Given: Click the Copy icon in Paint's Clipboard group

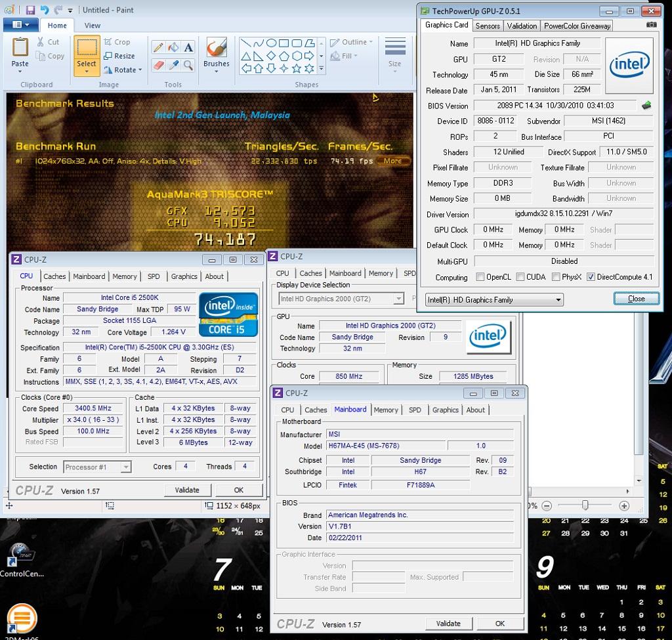Looking at the screenshot, I should [40, 56].
